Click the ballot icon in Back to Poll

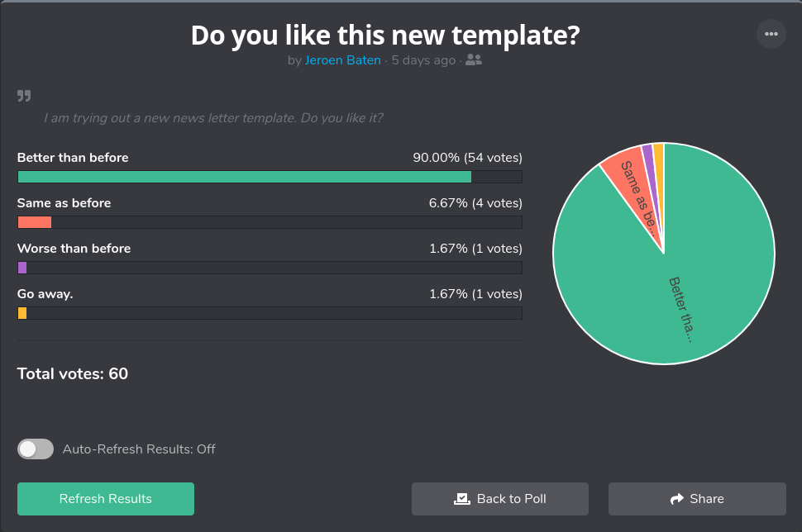[x=462, y=499]
